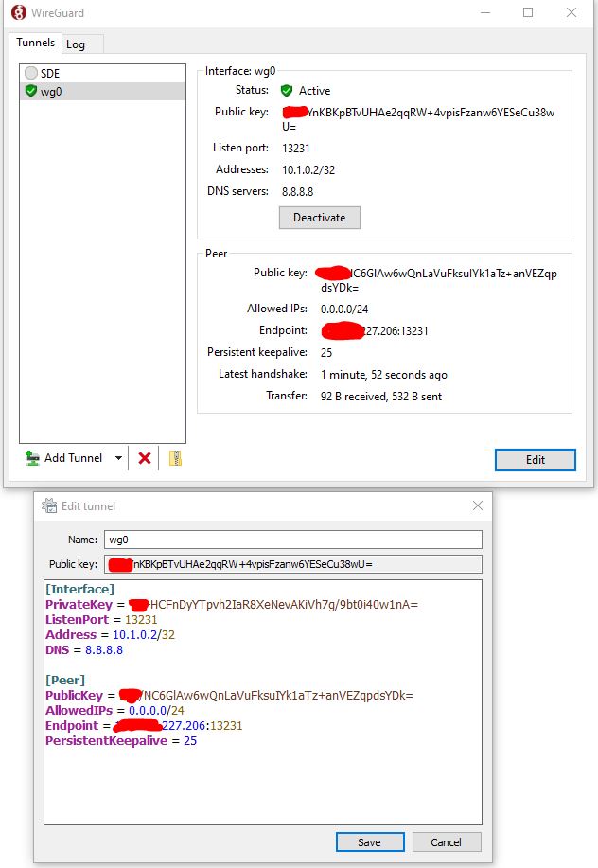This screenshot has width=598, height=868.
Task: Save the edited tunnel configuration
Action: tap(370, 842)
